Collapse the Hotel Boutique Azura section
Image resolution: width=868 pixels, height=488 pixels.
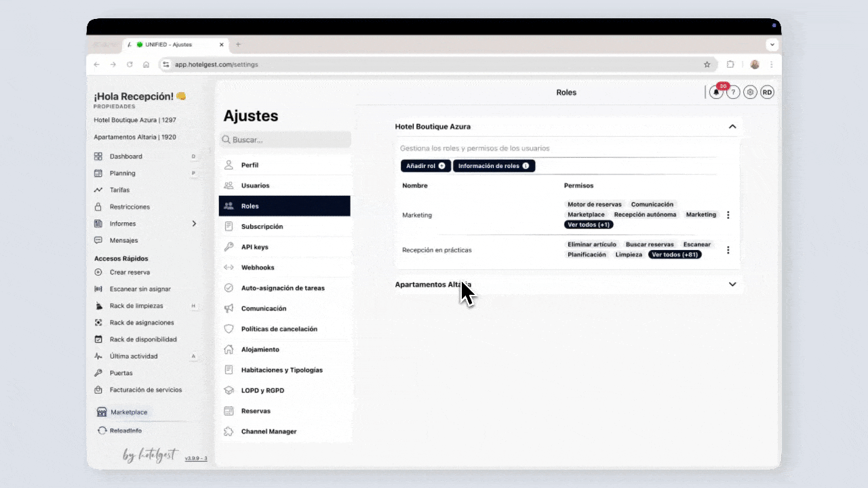(732, 127)
